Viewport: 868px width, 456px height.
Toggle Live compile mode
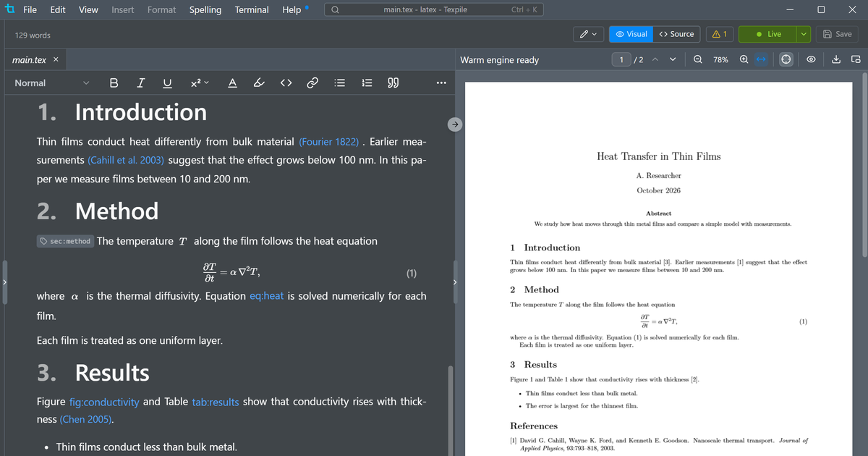tap(768, 34)
